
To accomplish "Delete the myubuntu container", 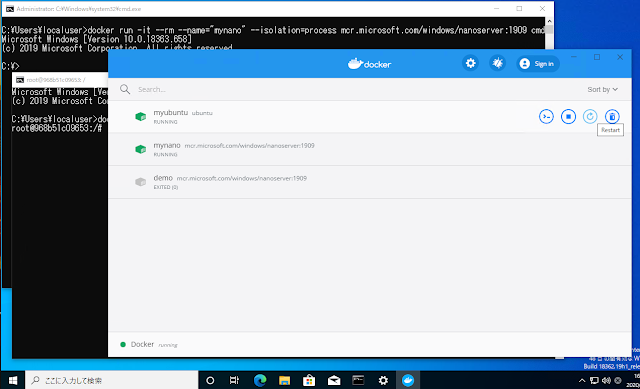I will (x=612, y=117).
